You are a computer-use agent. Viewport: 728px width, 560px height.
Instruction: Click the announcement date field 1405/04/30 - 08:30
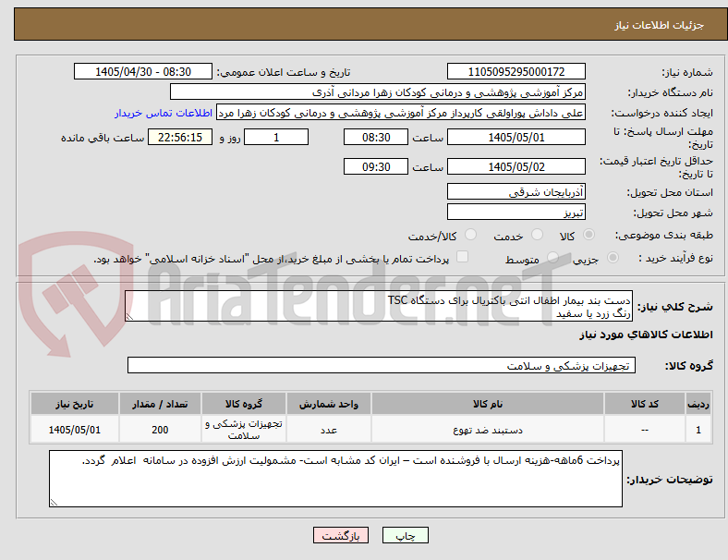[143, 71]
